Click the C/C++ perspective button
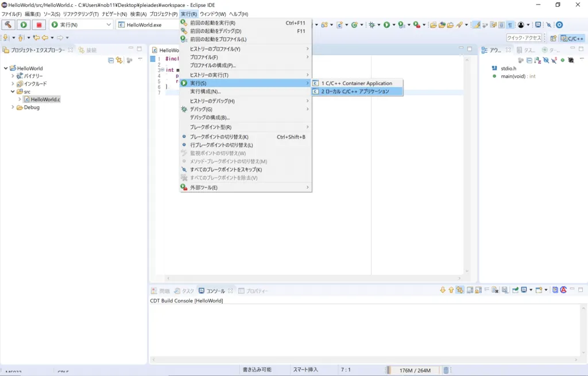 (572, 39)
